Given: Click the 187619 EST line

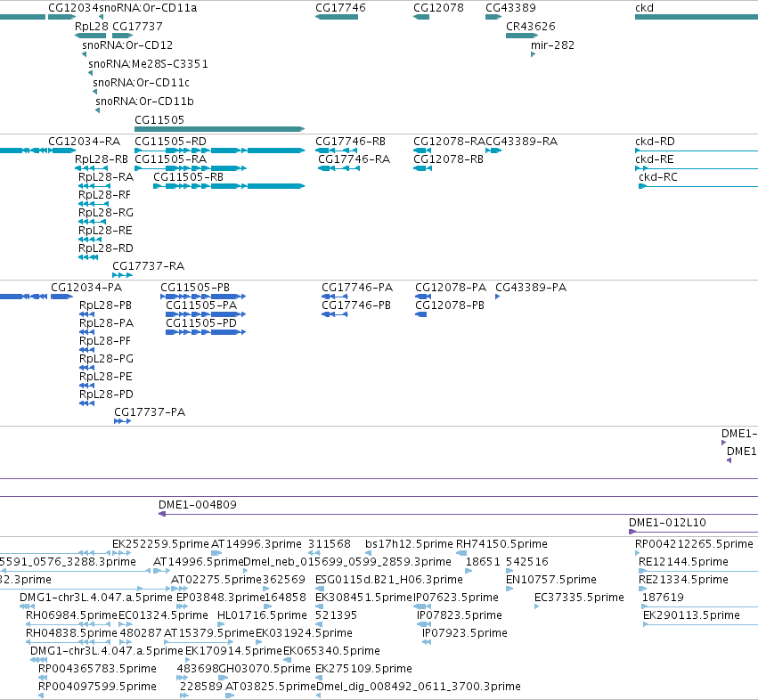Looking at the screenshot, I should (700, 606).
